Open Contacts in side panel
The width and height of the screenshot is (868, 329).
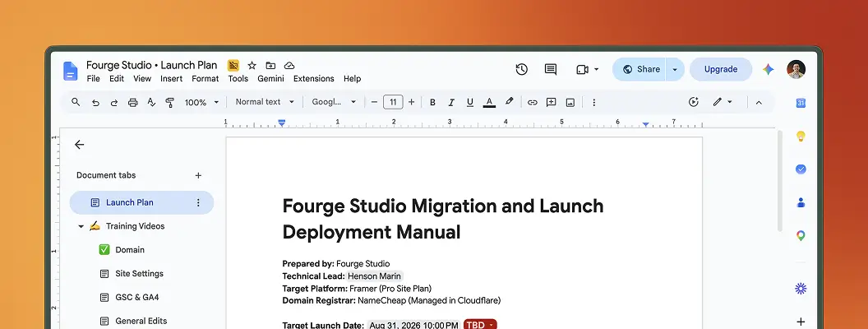801,202
